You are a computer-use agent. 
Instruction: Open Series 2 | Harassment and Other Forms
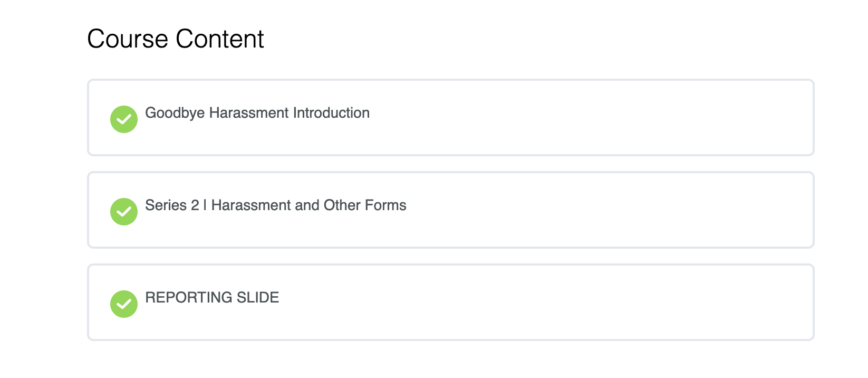[x=276, y=205]
